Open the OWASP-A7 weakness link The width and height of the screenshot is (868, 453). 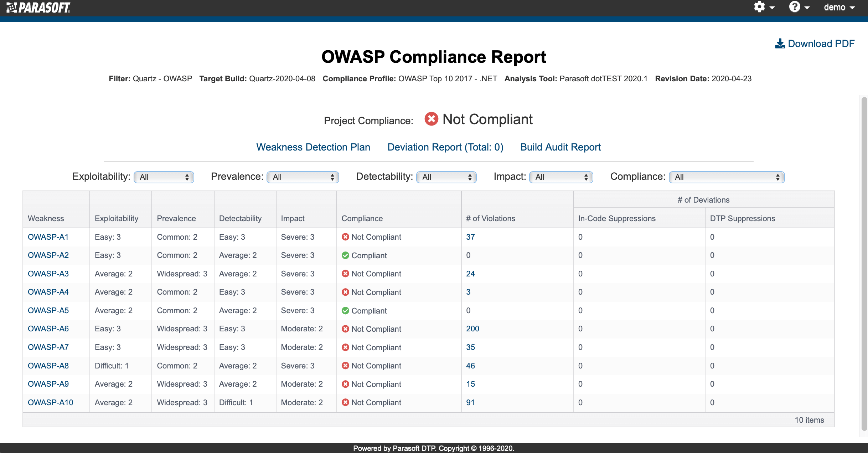click(48, 347)
